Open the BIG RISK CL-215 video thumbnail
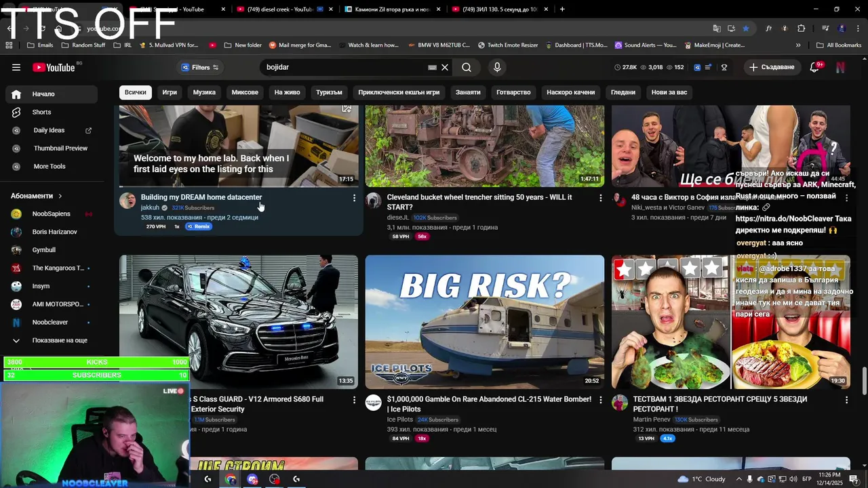 pos(485,322)
